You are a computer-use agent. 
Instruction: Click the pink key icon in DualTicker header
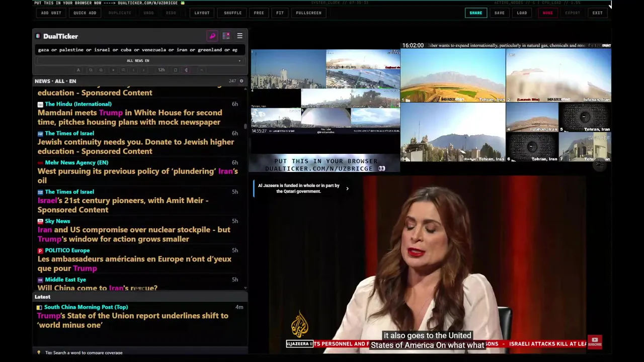212,36
